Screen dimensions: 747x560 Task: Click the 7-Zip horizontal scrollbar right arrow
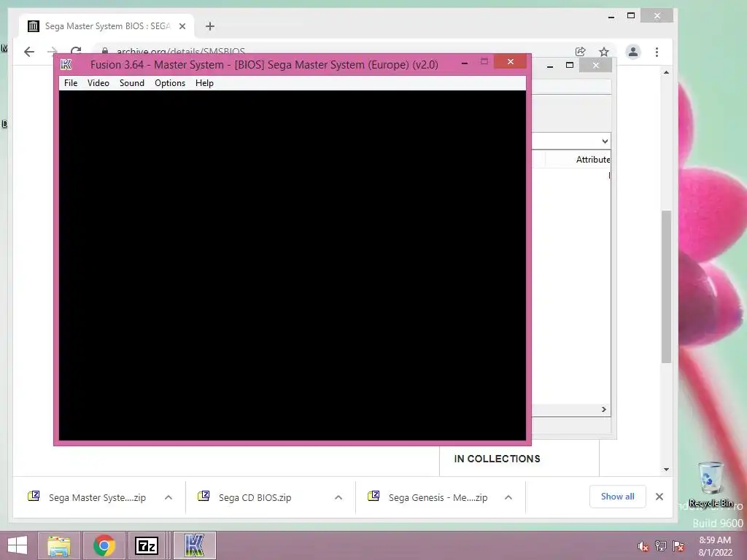603,409
